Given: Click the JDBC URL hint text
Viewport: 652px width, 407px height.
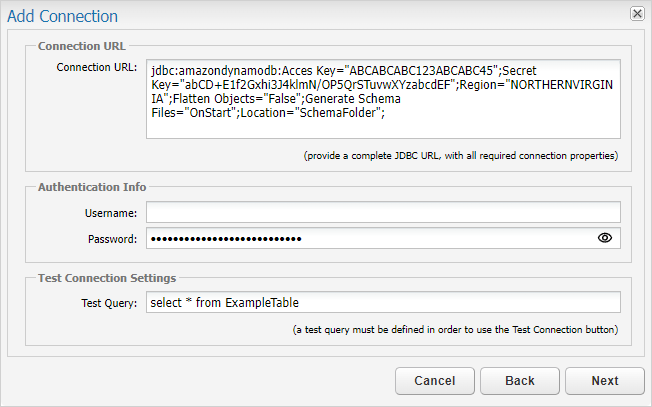Looking at the screenshot, I should pos(461,156).
